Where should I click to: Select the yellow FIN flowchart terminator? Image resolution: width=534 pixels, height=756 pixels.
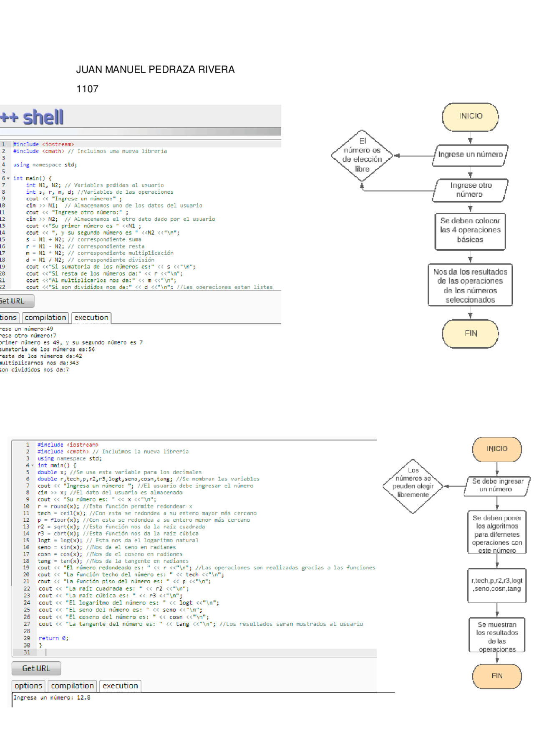click(x=470, y=333)
